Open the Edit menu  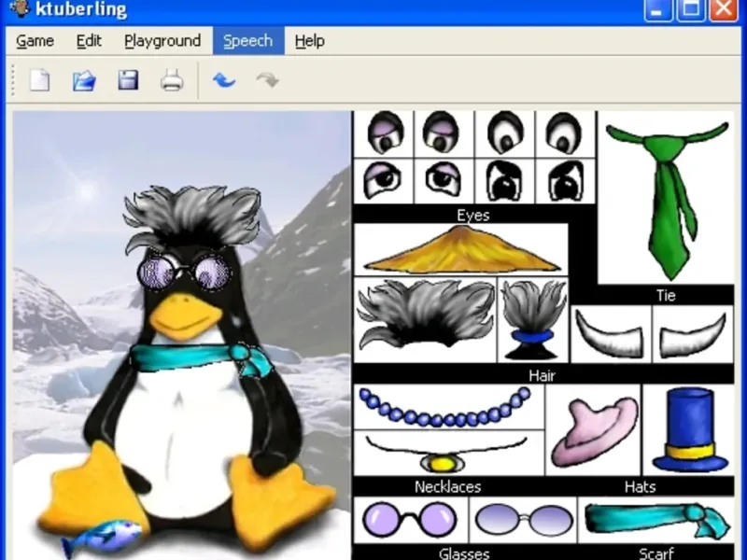click(x=89, y=41)
